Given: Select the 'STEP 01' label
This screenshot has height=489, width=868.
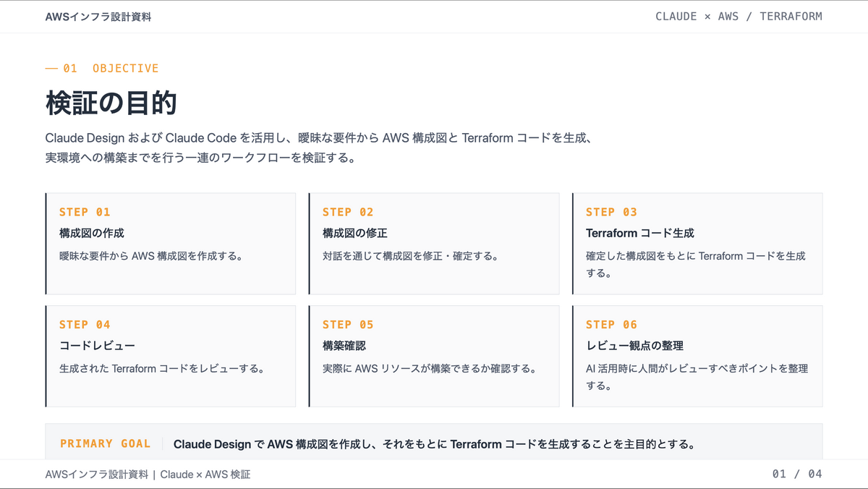Looking at the screenshot, I should click(x=85, y=212).
